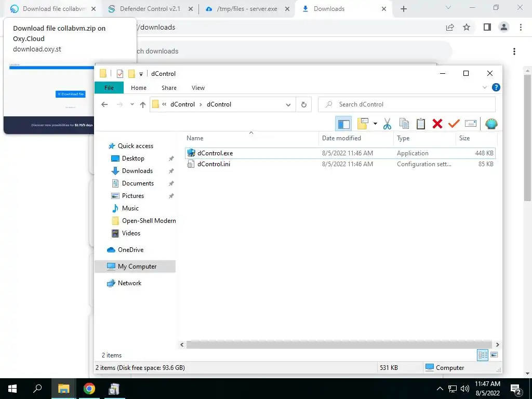Open recent locations dropdown arrow
Screen dimensions: 532x399
(132, 104)
